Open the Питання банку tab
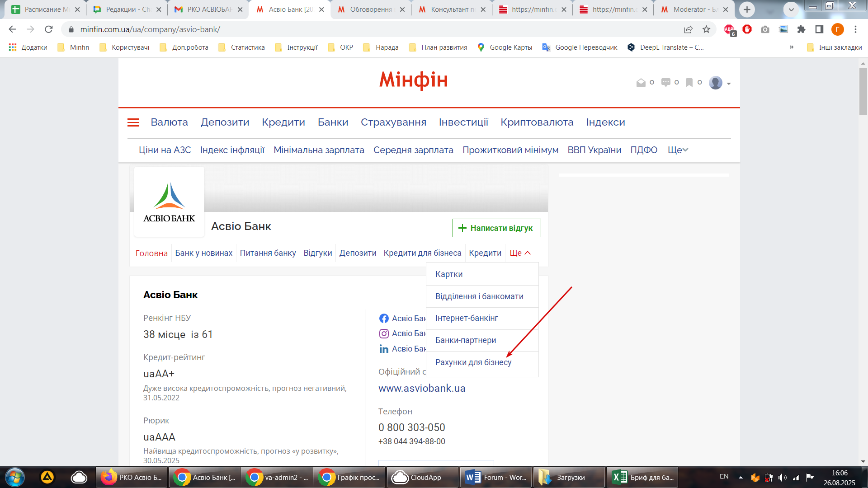 268,253
